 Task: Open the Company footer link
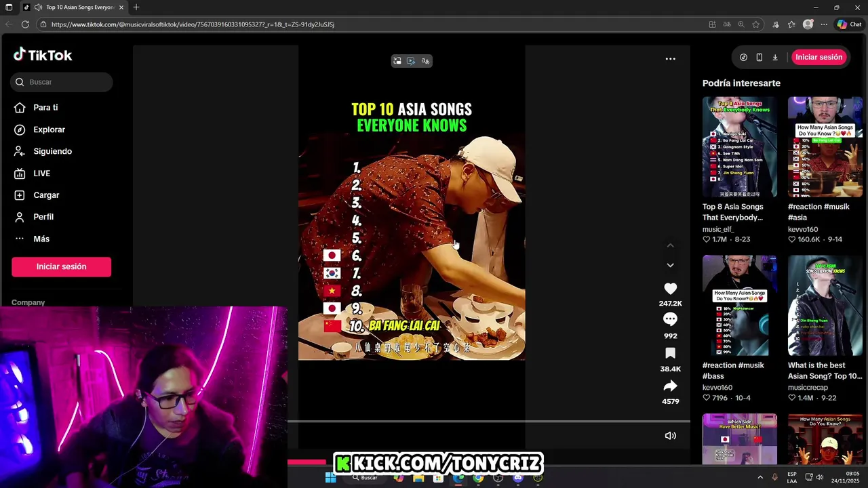28,302
